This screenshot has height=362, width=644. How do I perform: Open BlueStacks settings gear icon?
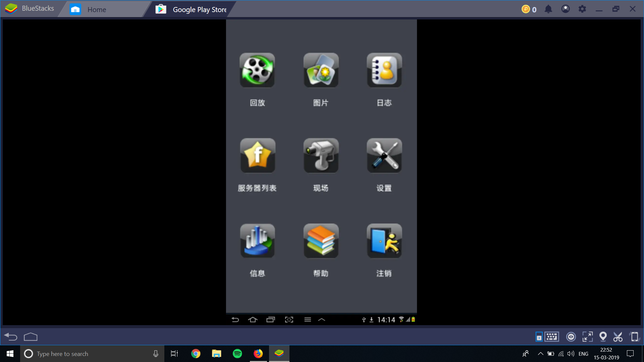pyautogui.click(x=582, y=9)
